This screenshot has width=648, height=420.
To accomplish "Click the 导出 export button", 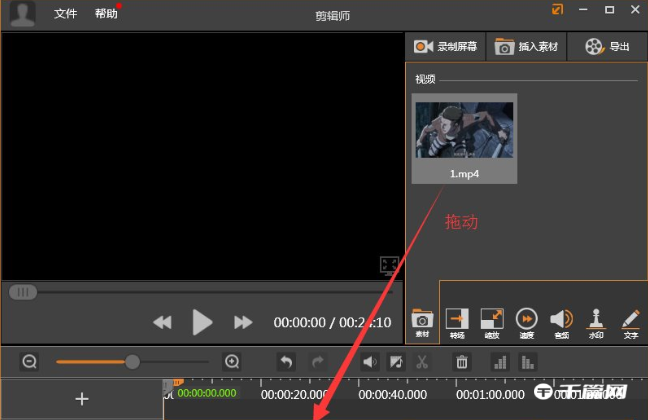I will click(608, 46).
